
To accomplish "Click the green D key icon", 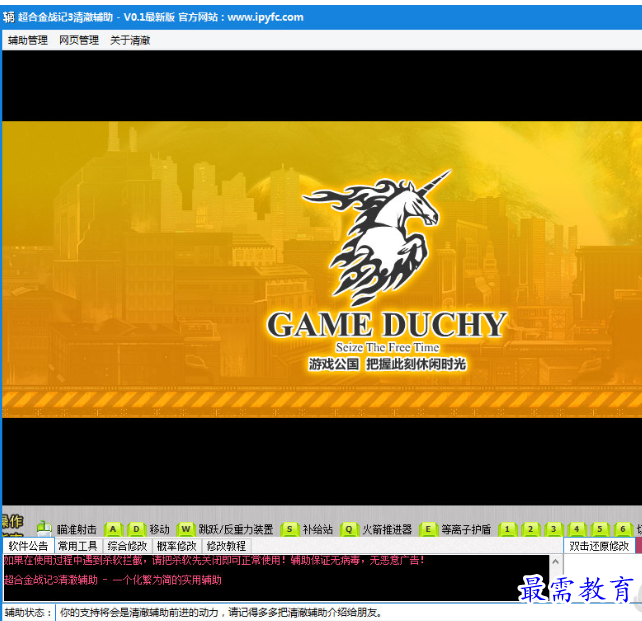I will pyautogui.click(x=136, y=529).
